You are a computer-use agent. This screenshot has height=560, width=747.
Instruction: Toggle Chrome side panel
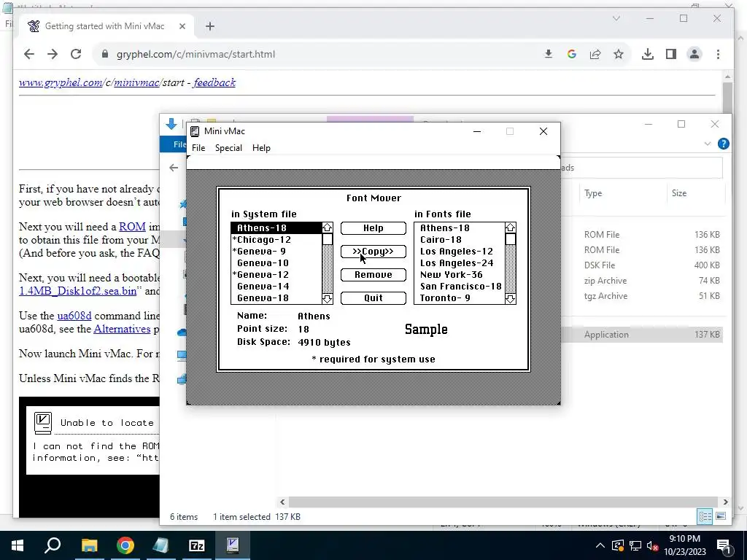tap(671, 54)
